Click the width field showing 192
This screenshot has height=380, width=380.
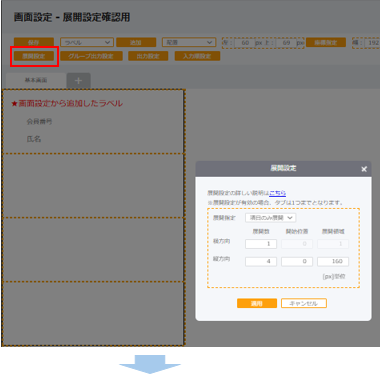tap(372, 43)
